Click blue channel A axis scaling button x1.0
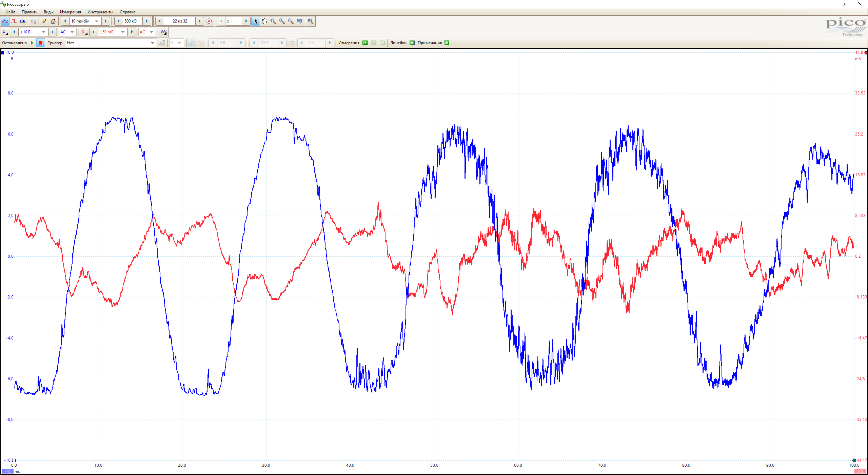 (x=7, y=471)
